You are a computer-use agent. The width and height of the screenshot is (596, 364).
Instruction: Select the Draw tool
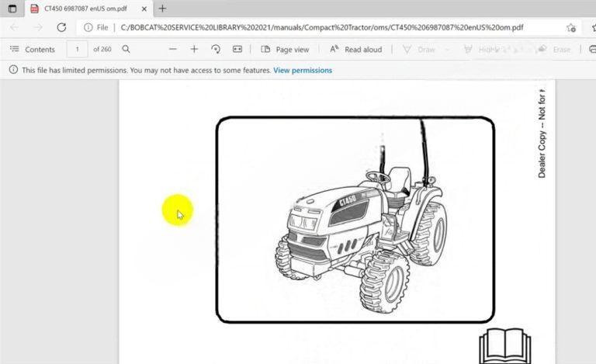click(419, 49)
